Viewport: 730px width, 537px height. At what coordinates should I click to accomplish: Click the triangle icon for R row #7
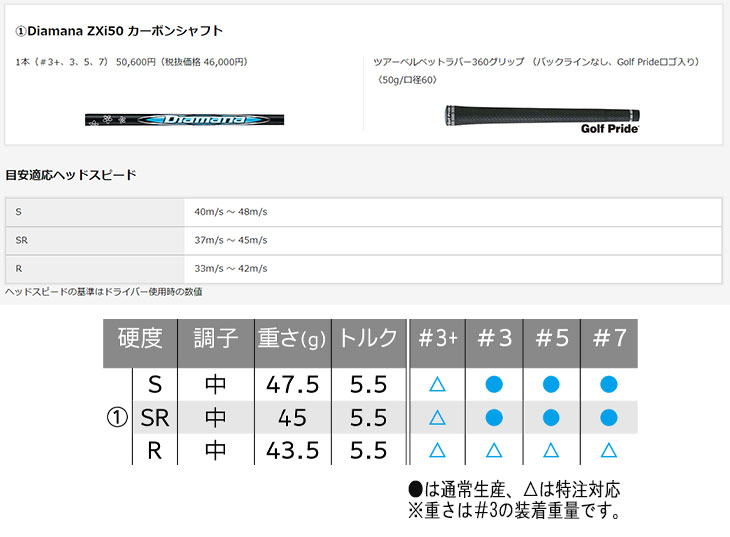(x=609, y=450)
